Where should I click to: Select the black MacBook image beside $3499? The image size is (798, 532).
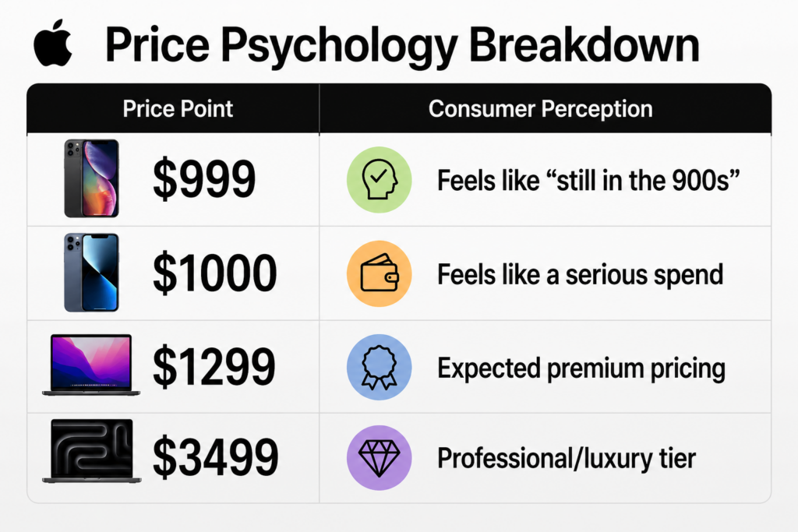click(92, 451)
